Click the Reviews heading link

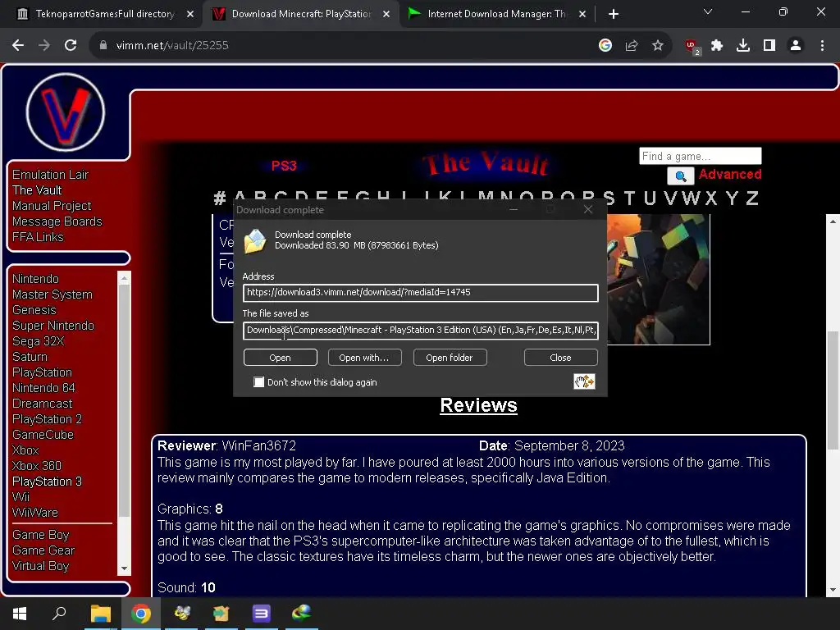click(x=478, y=405)
